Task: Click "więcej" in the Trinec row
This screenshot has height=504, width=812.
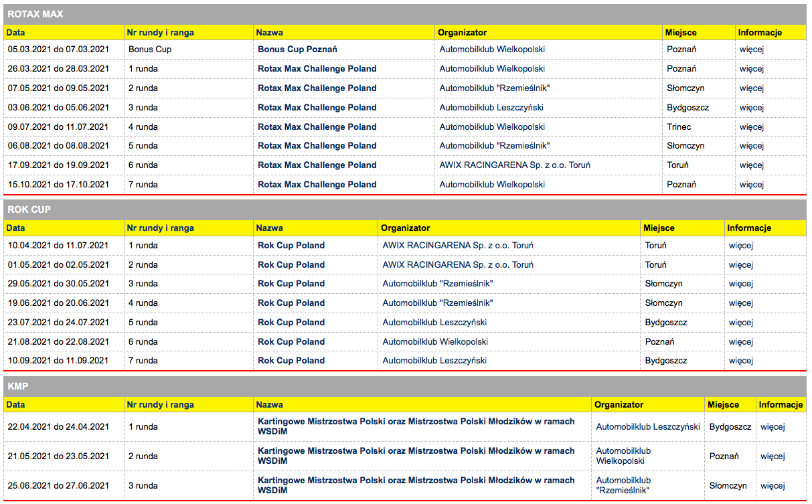Action: [752, 127]
